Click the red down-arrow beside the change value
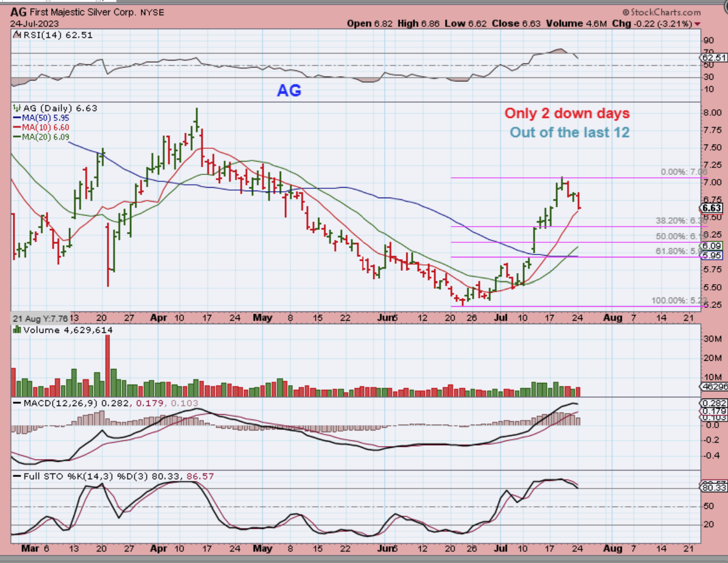This screenshot has height=563, width=728. 697,24
